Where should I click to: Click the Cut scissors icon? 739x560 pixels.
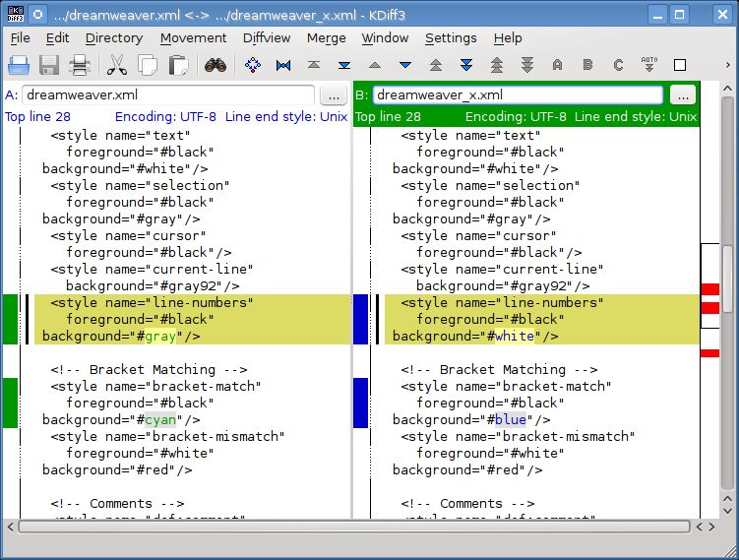pyautogui.click(x=116, y=65)
